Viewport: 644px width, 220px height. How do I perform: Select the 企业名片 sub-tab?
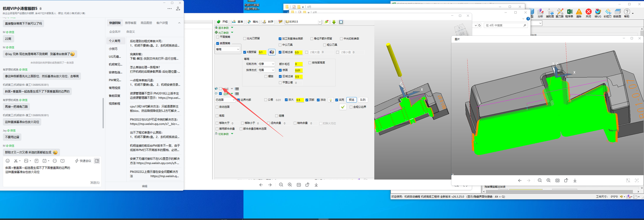point(115,32)
